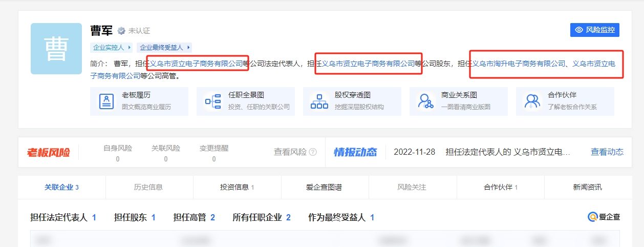Select the 担任法定代表人 1 filter
This screenshot has height=247, width=644.
tap(63, 217)
